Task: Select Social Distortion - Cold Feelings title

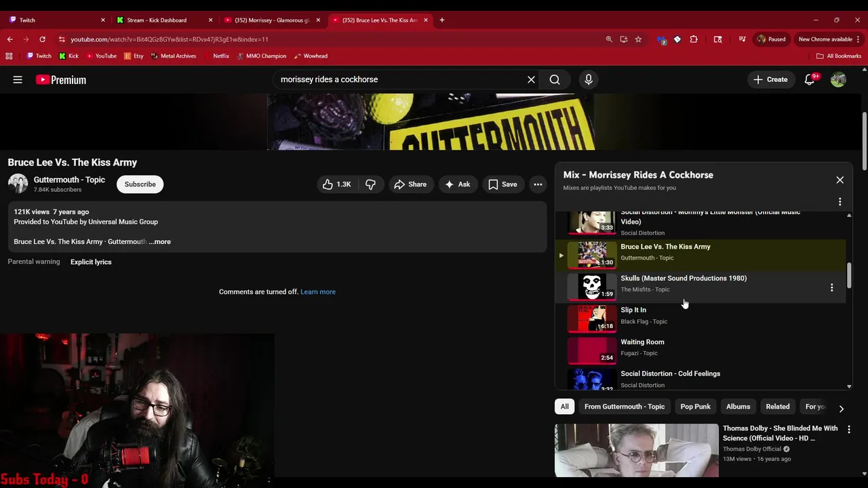Action: coord(670,373)
